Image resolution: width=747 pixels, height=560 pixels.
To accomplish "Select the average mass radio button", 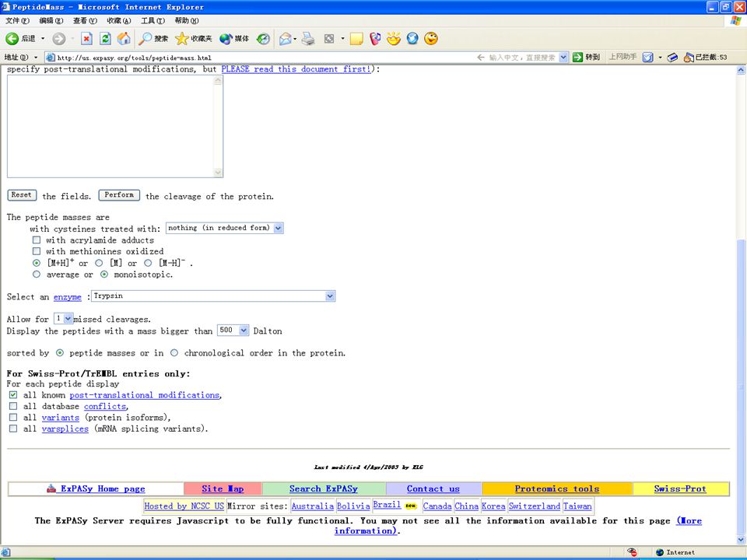I will point(37,275).
